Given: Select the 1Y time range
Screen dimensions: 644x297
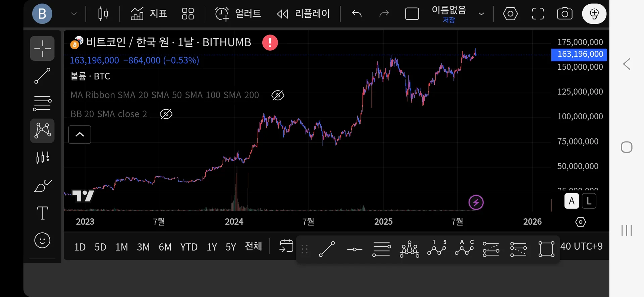Looking at the screenshot, I should coord(212,247).
